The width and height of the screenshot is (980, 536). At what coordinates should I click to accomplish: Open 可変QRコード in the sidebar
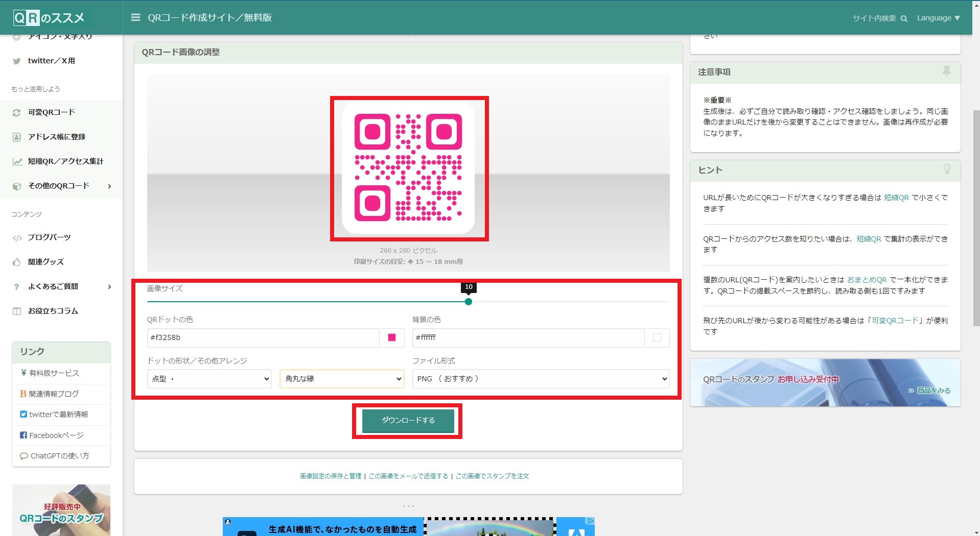(51, 112)
